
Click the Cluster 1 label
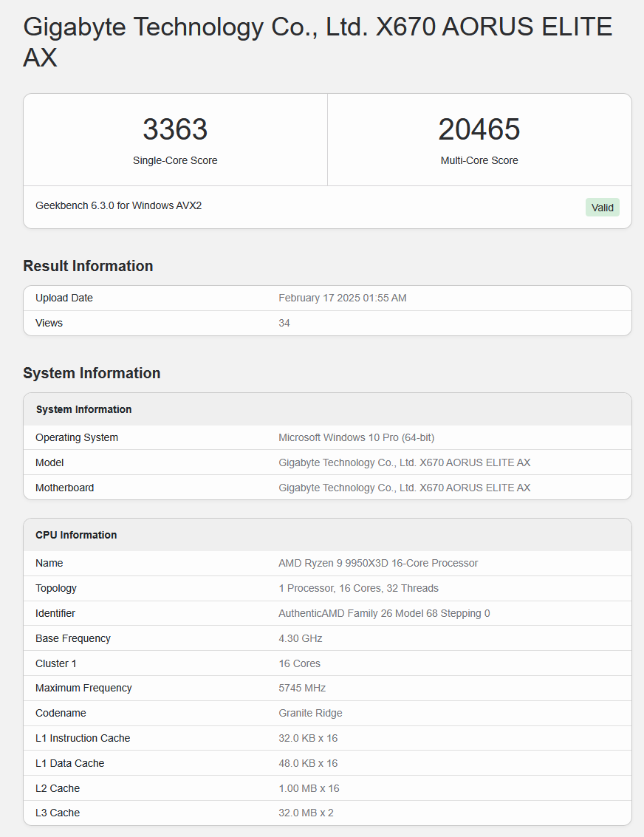[56, 663]
